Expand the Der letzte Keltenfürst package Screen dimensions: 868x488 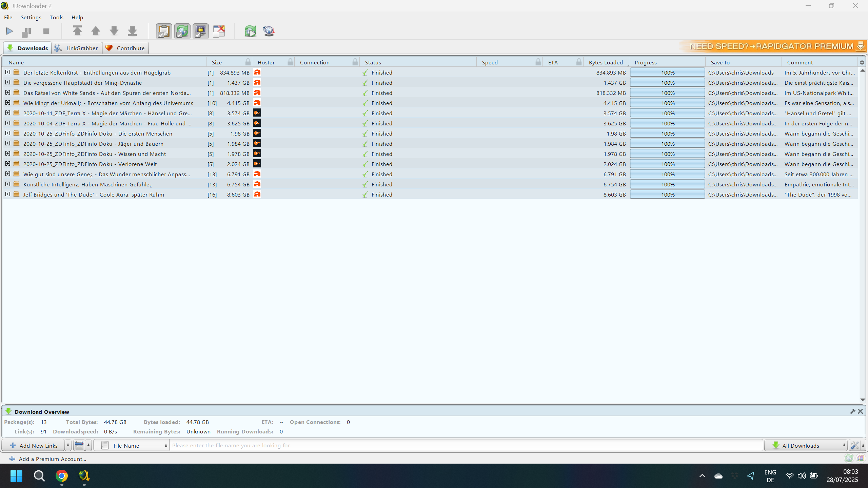click(8, 72)
